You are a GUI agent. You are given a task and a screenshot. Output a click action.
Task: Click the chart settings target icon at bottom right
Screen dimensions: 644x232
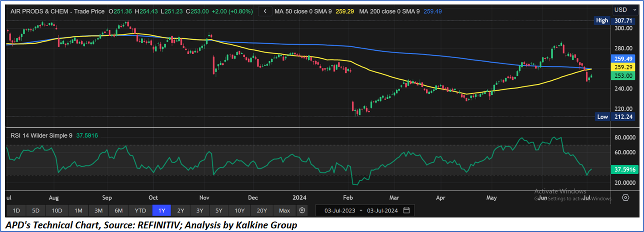[x=625, y=198]
